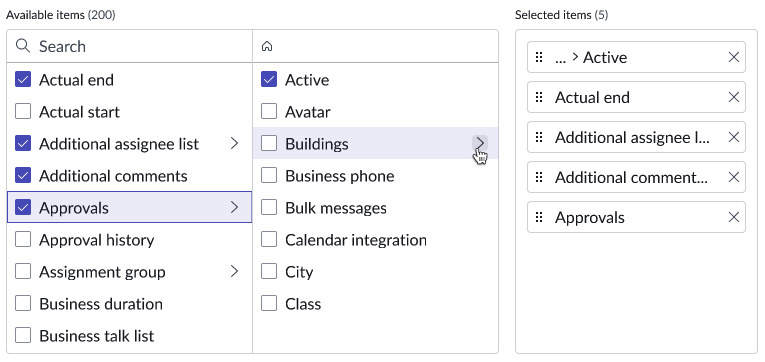Check the Class checkbox
The width and height of the screenshot is (765, 362).
tap(269, 303)
